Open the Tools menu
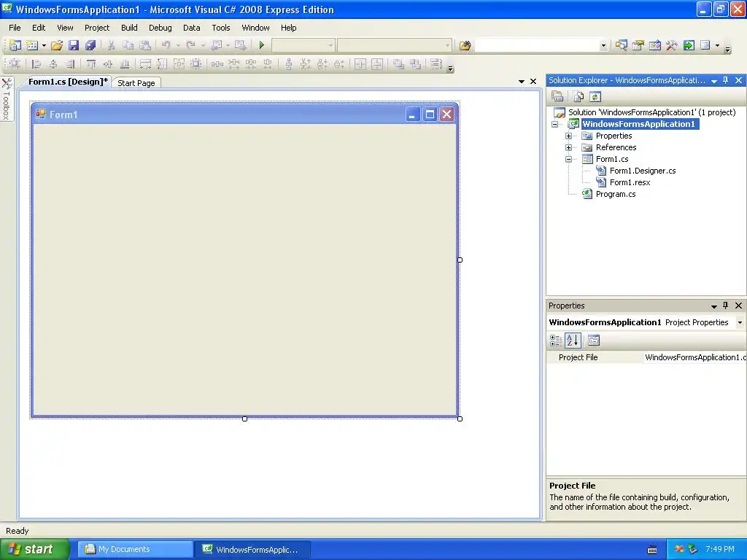The height and width of the screenshot is (560, 747). 220,28
